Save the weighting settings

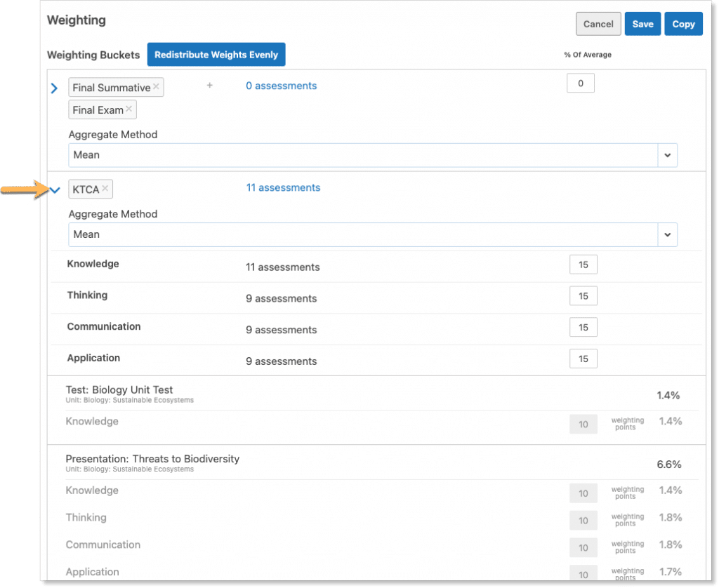(x=642, y=24)
